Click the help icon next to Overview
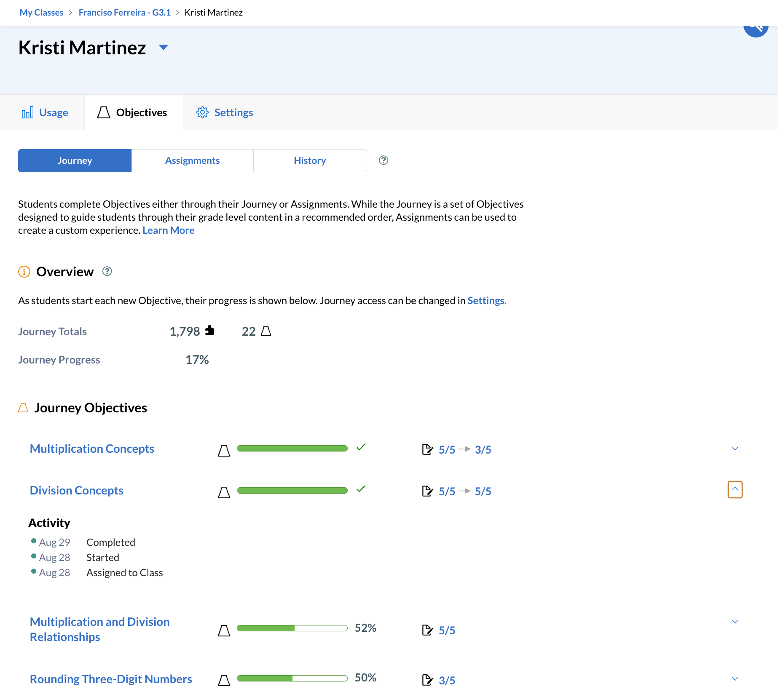The image size is (778, 700). (107, 271)
